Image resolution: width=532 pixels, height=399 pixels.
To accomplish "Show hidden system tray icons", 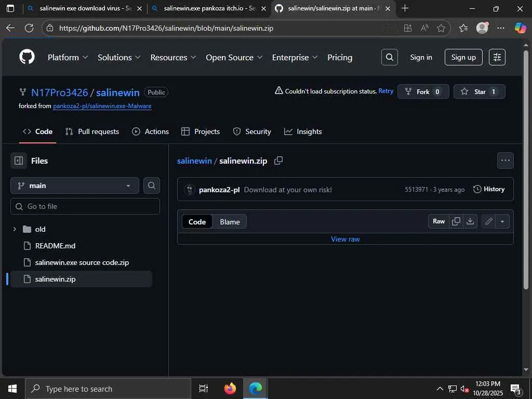I will pyautogui.click(x=440, y=389).
